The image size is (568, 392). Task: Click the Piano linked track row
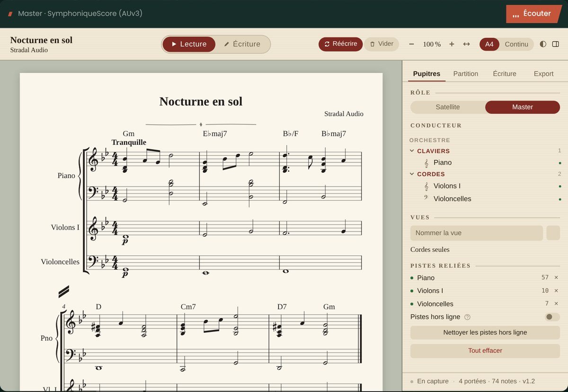coord(485,278)
